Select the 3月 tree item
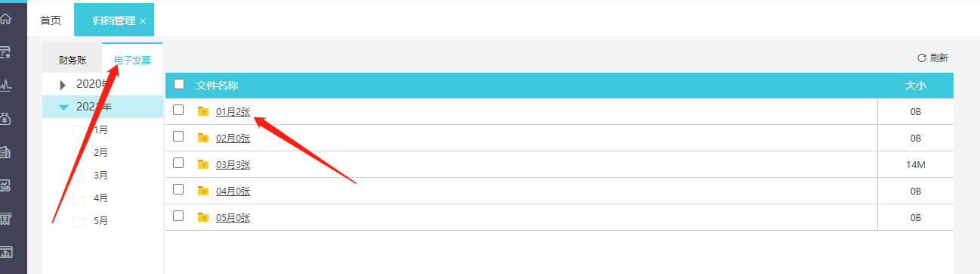This screenshot has height=274, width=980. click(100, 176)
